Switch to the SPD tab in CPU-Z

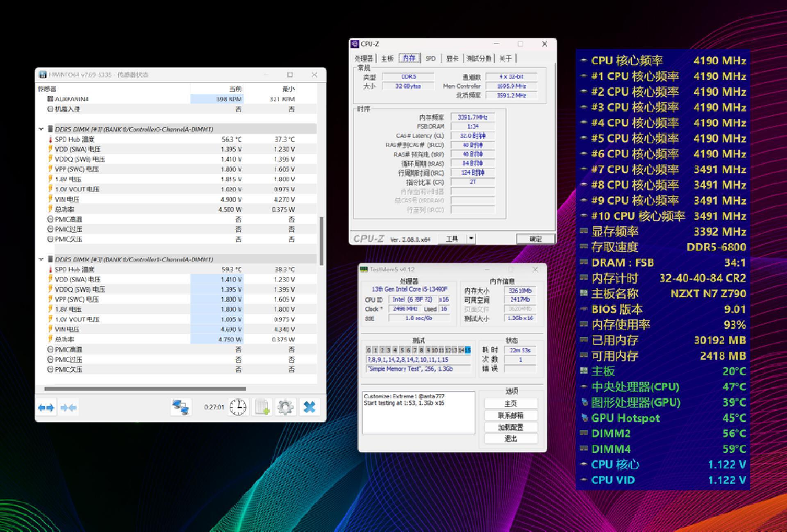[430, 59]
